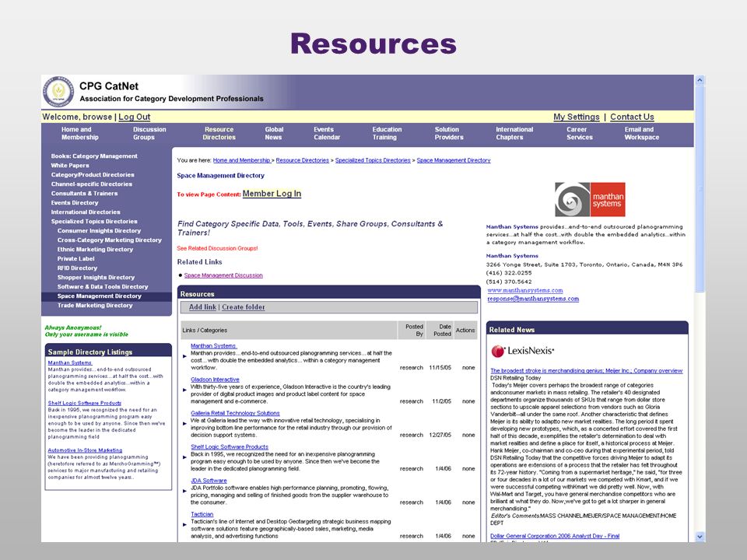Click scrollbar down arrow button
Viewport: 747px width, 560px height.
pos(700,536)
